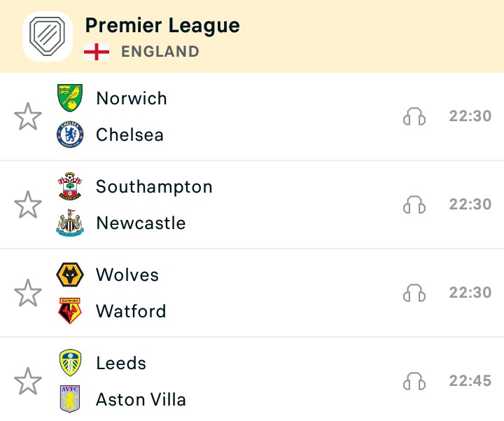Open the Aston Villa team name
Screen dimensions: 504x421
(x=141, y=399)
